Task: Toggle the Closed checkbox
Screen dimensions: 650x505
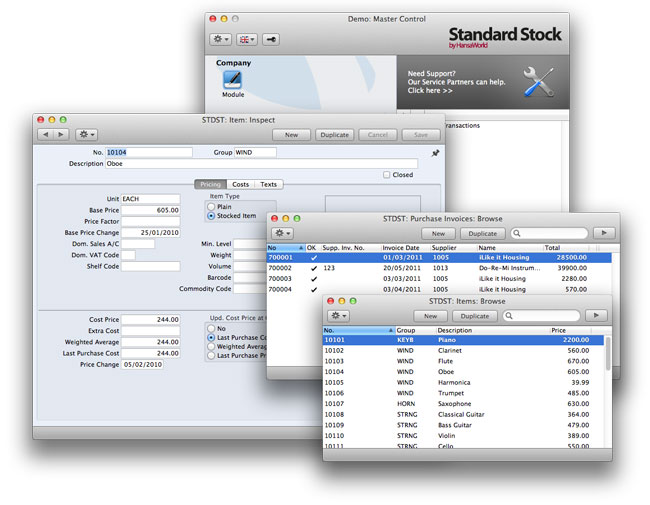Action: (x=386, y=175)
